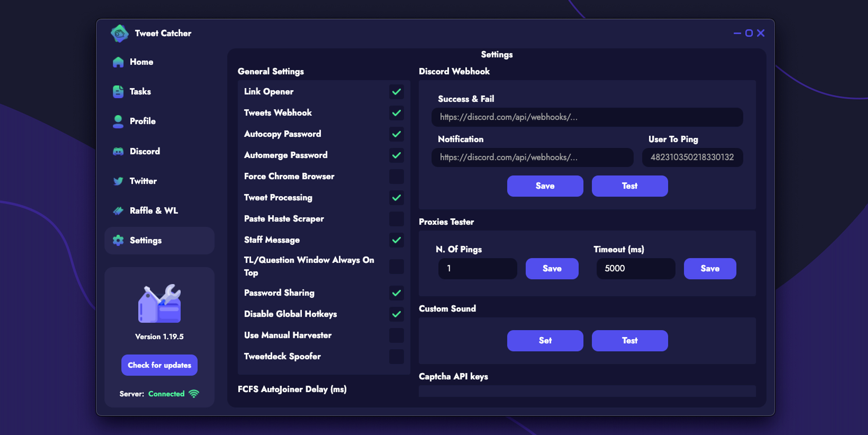Enable the Paste Haste Scraper option

pos(396,219)
